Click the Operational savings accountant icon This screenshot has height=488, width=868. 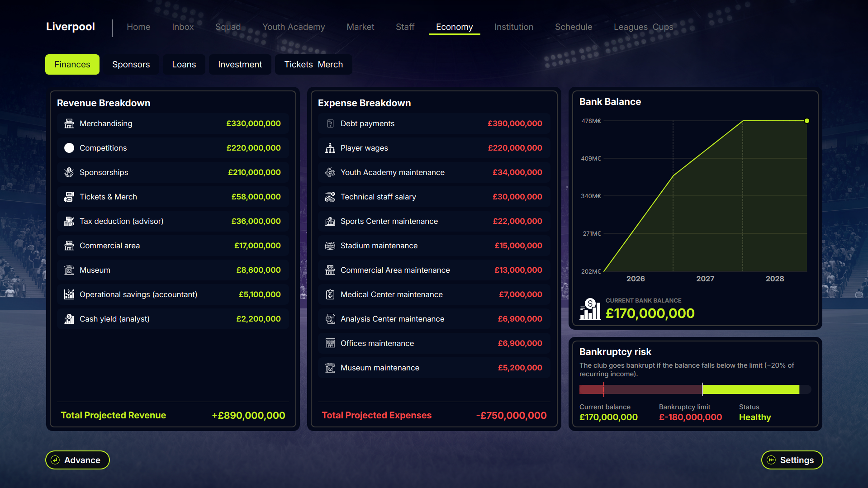tap(69, 294)
